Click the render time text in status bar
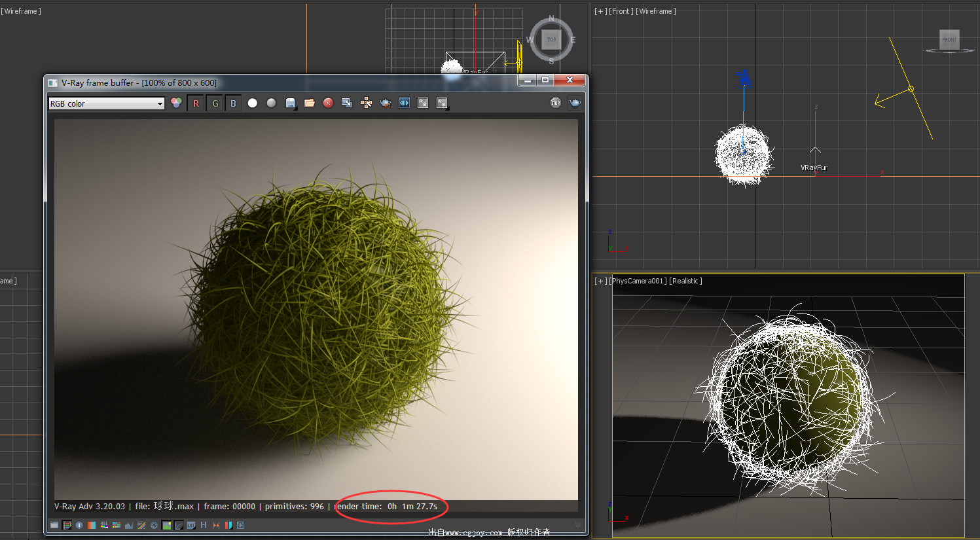This screenshot has width=980, height=540. coord(386,506)
